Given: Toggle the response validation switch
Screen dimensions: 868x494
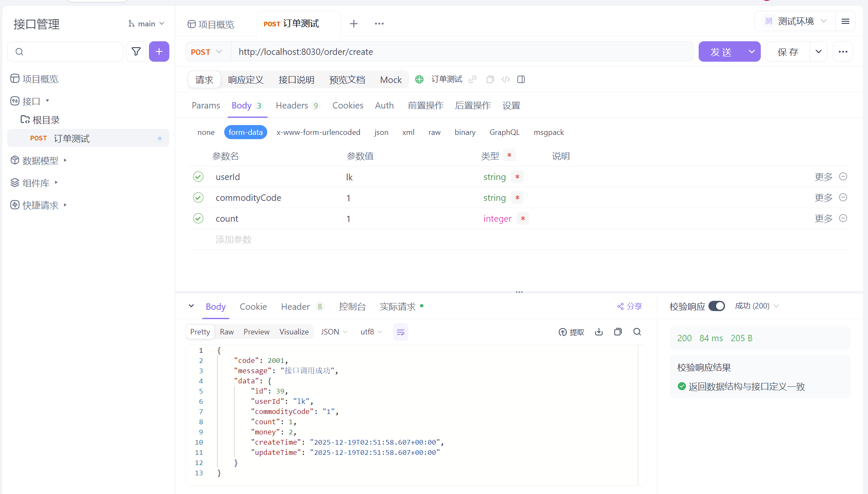Looking at the screenshot, I should click(717, 306).
